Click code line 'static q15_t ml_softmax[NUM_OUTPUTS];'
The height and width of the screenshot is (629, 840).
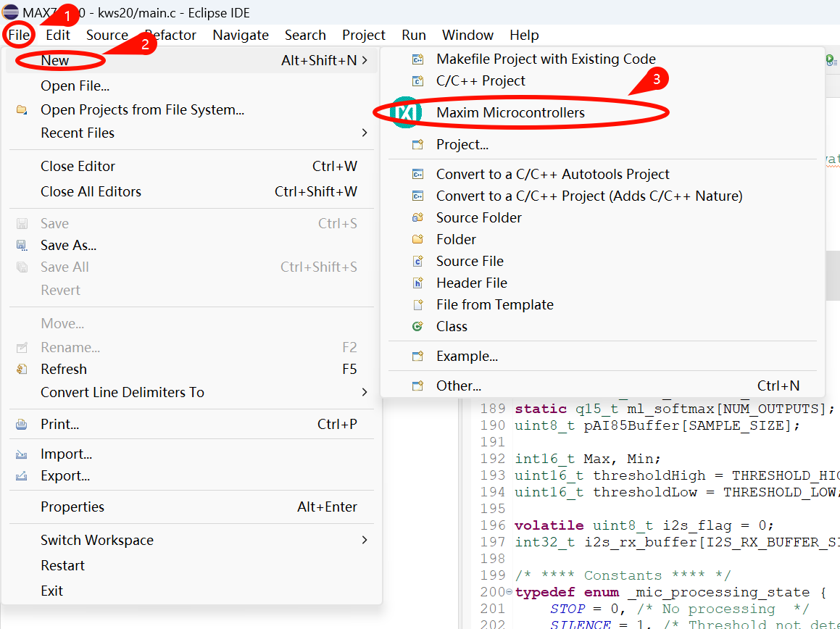click(x=675, y=409)
